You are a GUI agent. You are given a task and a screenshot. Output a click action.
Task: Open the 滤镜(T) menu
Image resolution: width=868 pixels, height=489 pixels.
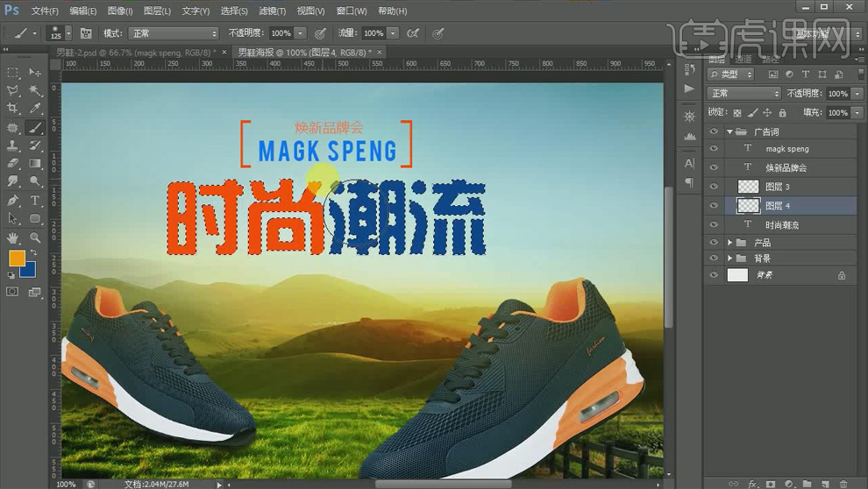[273, 11]
